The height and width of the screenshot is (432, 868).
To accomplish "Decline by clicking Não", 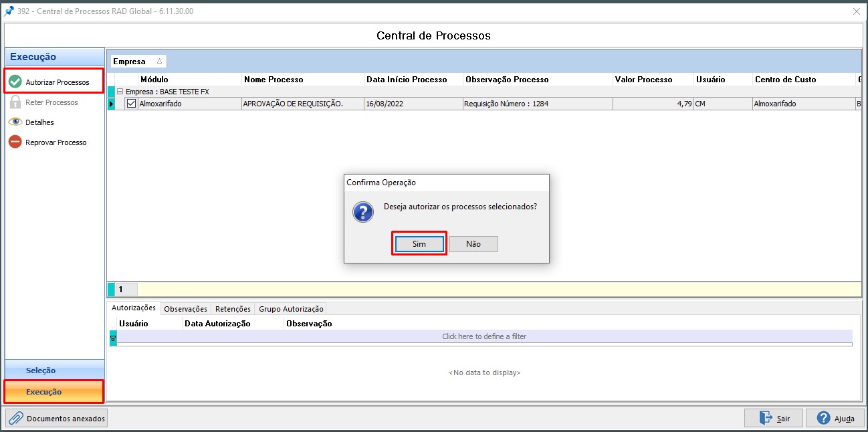I will 473,244.
